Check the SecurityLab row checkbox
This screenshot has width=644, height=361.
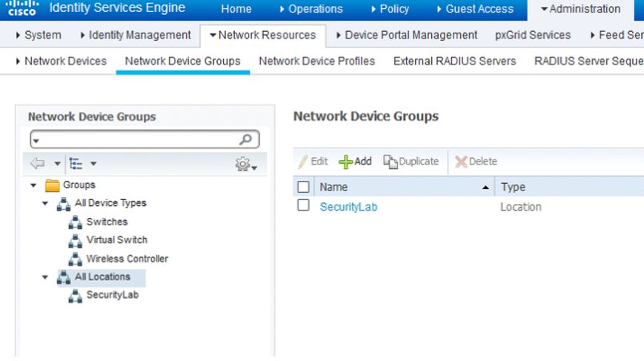coord(303,205)
